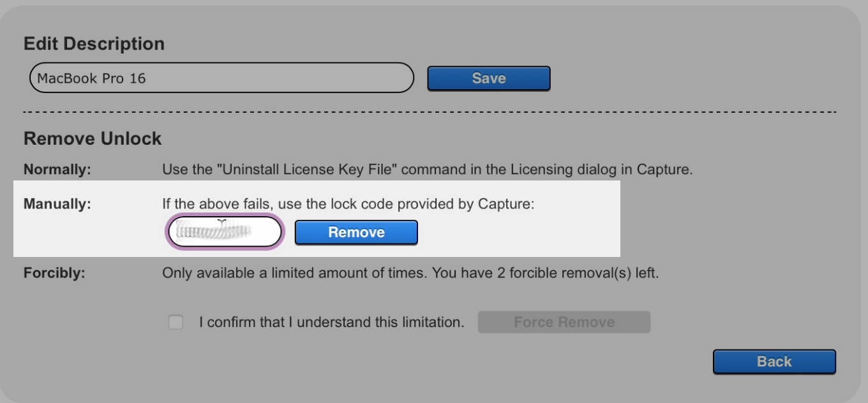Viewport: 868px width, 403px height.
Task: Click the MacBook Pro 16 description field
Action: point(220,77)
